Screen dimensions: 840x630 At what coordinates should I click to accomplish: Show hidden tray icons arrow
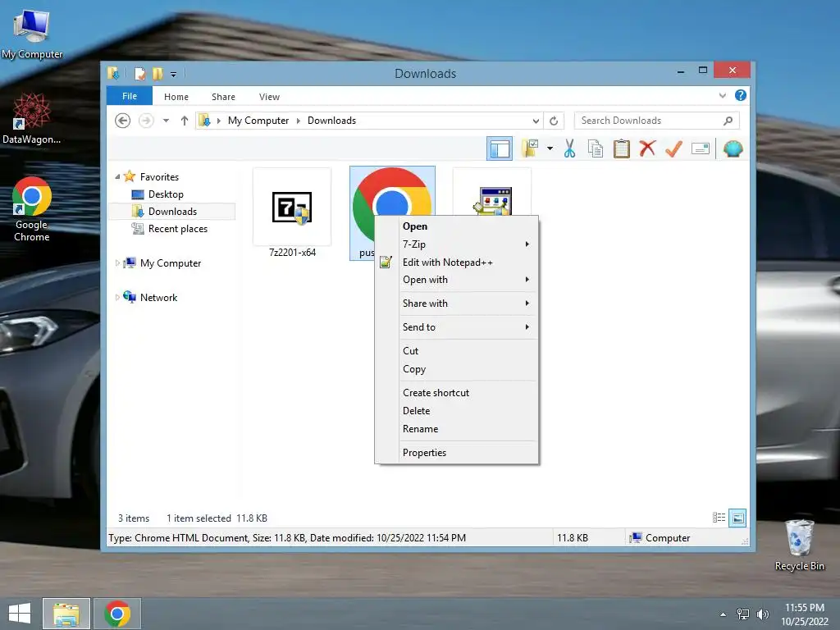point(723,614)
